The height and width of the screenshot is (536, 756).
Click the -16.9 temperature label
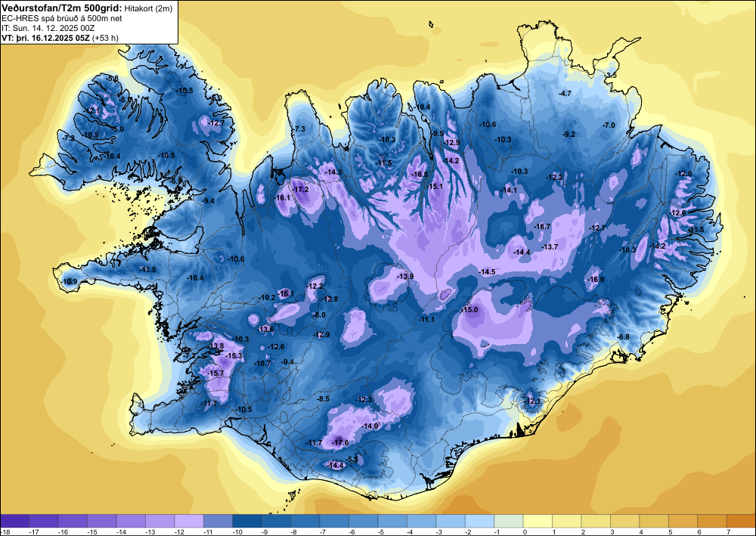[x=596, y=280]
